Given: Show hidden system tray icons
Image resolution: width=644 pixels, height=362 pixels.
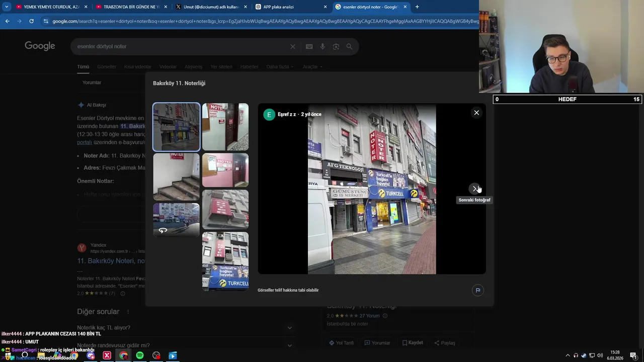Looking at the screenshot, I should pyautogui.click(x=568, y=355).
